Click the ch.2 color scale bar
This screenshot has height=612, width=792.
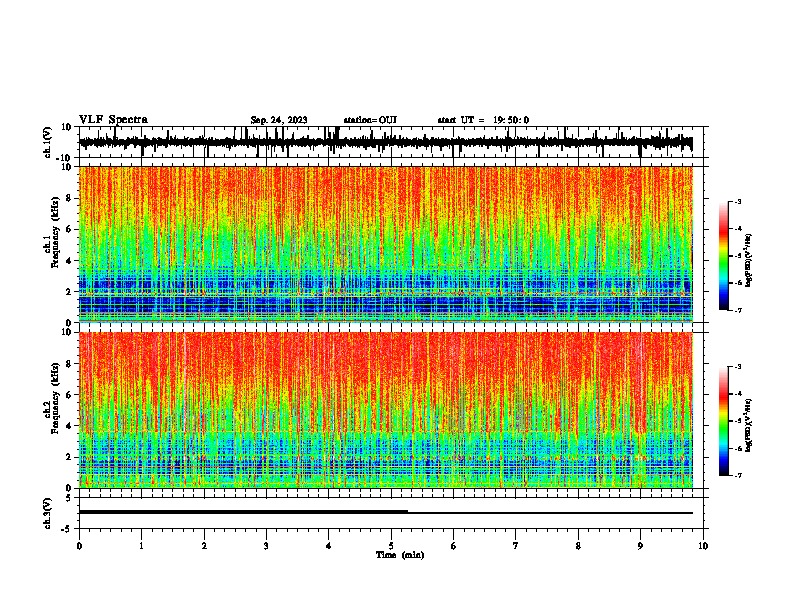[x=724, y=421]
